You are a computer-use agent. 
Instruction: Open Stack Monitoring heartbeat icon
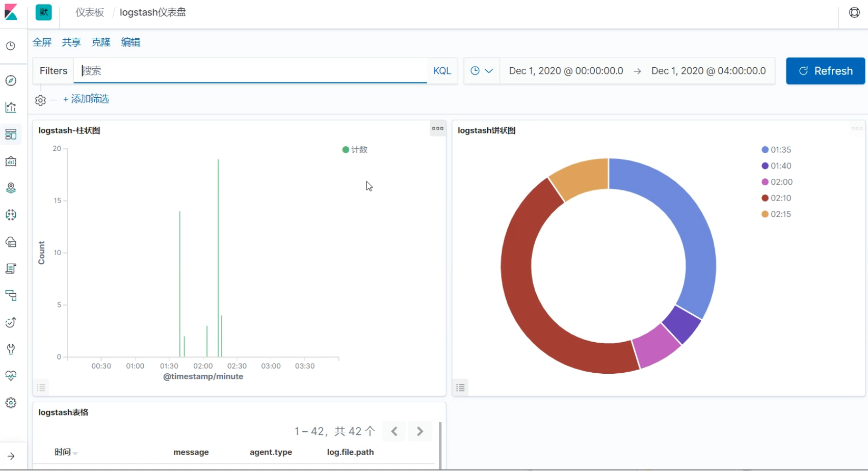11,376
